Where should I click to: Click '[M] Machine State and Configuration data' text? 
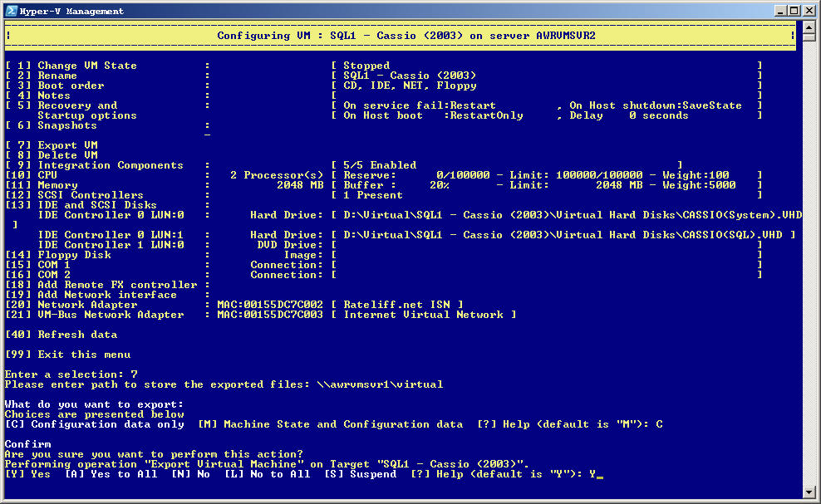(330, 424)
